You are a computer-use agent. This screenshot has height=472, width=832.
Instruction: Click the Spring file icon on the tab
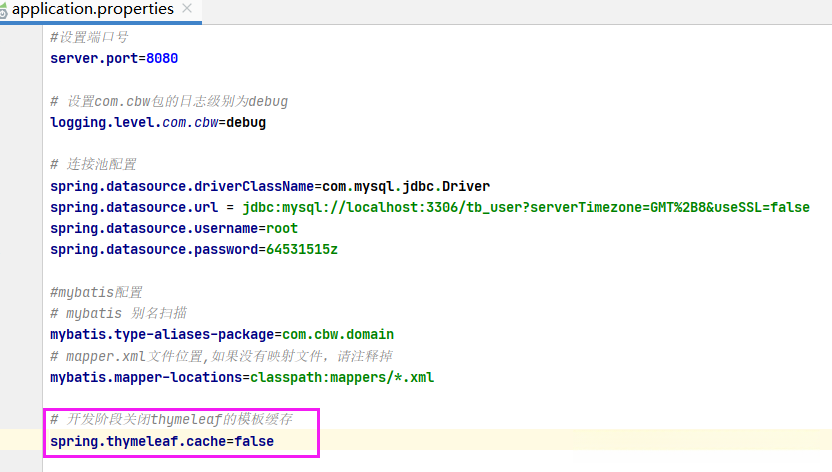pyautogui.click(x=3, y=10)
